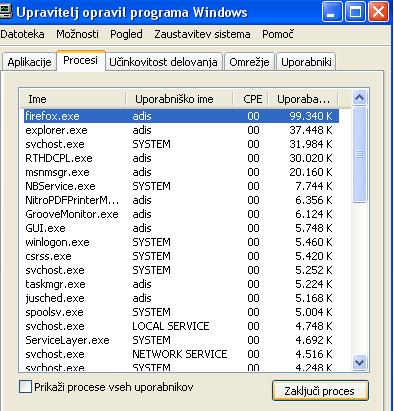The image size is (394, 411).
Task: Sort by the Ime column header
Action: [x=73, y=99]
